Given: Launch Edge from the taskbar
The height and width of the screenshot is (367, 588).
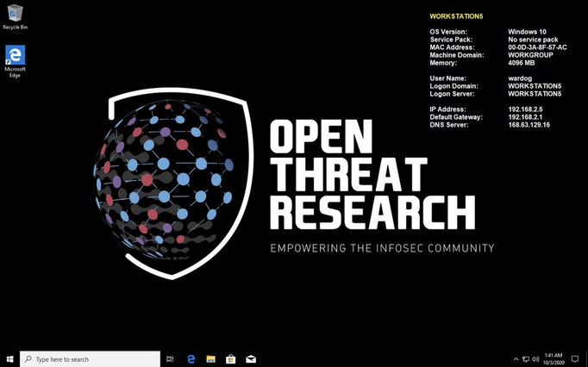Looking at the screenshot, I should (191, 359).
